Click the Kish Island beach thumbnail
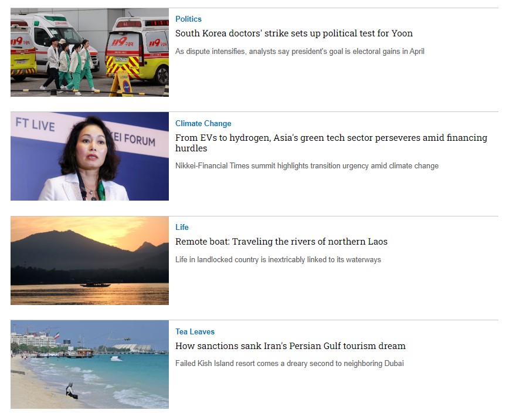523x420 pixels. tap(90, 364)
